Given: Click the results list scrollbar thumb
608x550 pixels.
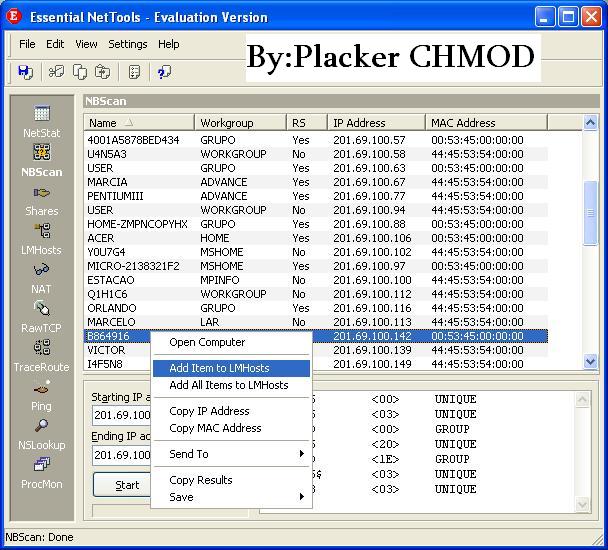Looking at the screenshot, I should click(x=590, y=213).
